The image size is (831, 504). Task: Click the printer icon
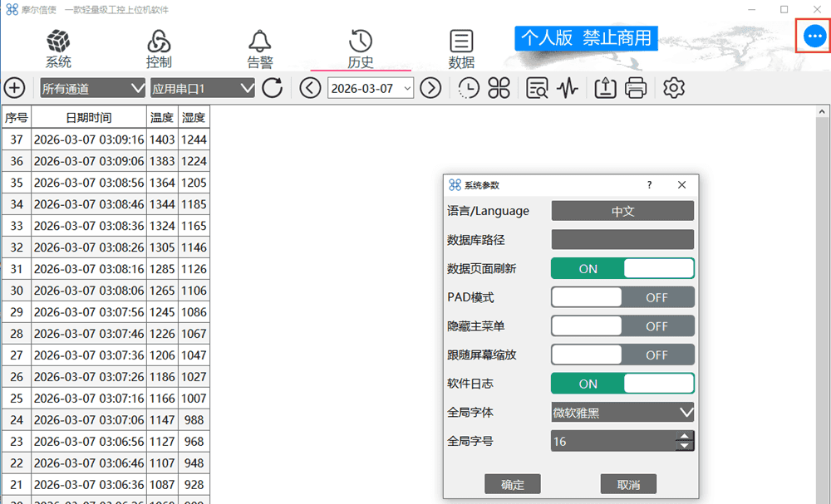click(636, 88)
